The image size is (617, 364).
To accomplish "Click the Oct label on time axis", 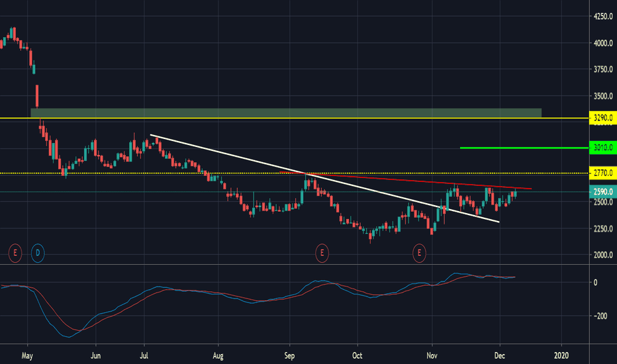I will pos(357,356).
